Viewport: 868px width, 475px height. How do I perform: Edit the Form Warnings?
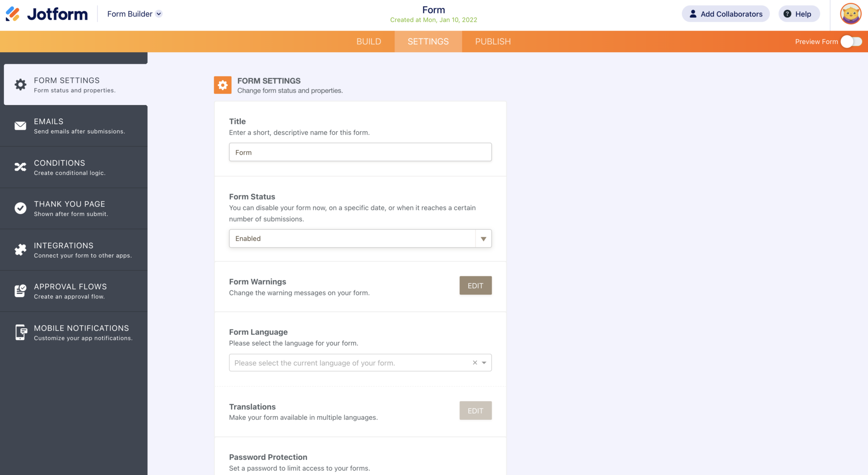(476, 285)
